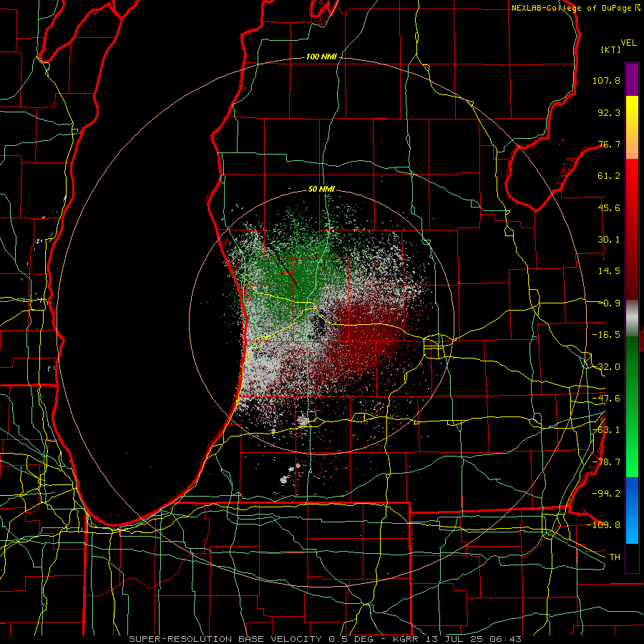Image resolution: width=644 pixels, height=644 pixels.
Task: Select the 30.1 scale label
Action: (x=609, y=240)
